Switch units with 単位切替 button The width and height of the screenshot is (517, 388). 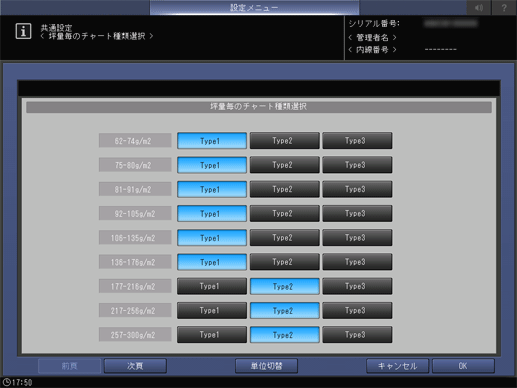(266, 366)
